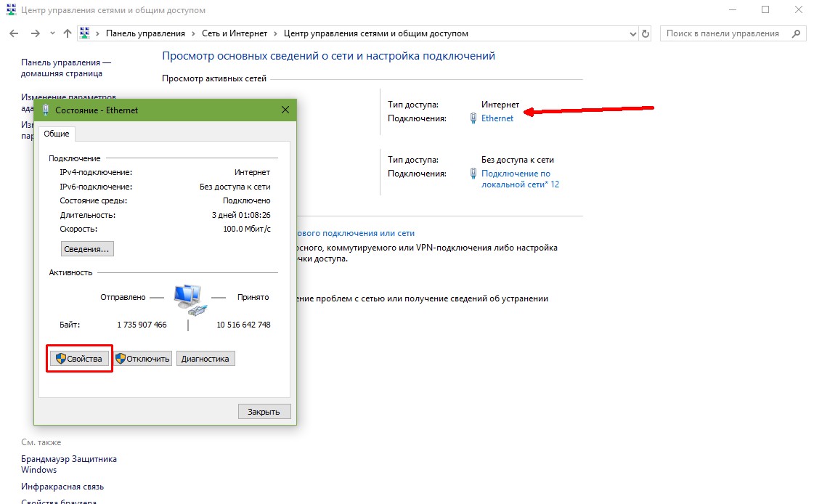This screenshot has width=814, height=504.
Task: Click icon beside Подключение по локальной сети
Action: 473,174
